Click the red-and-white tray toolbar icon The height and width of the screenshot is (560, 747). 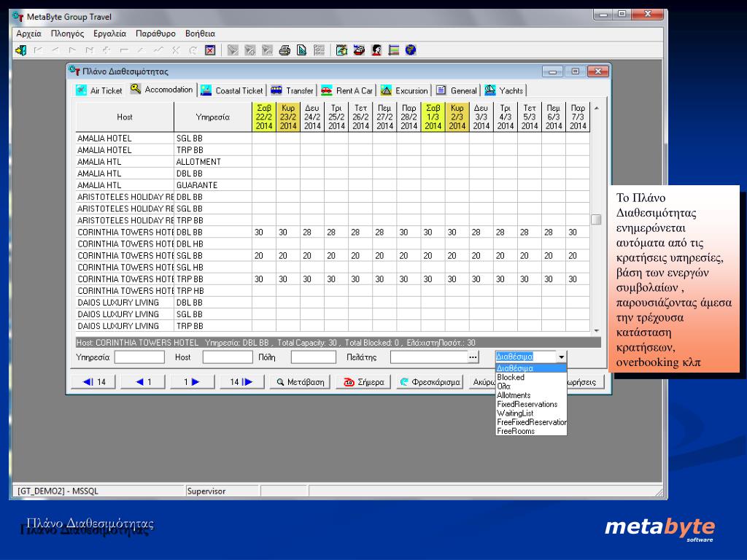pos(359,50)
